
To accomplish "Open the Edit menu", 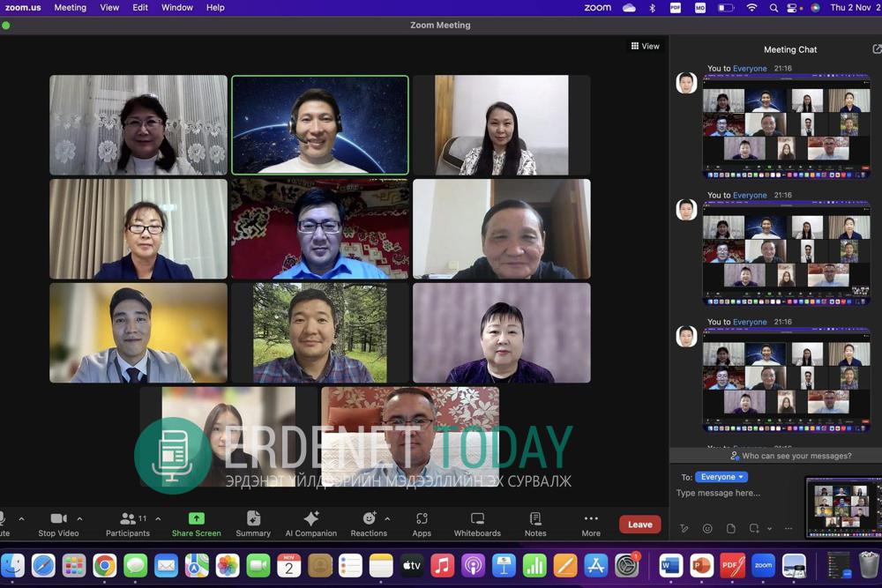I will pos(140,8).
